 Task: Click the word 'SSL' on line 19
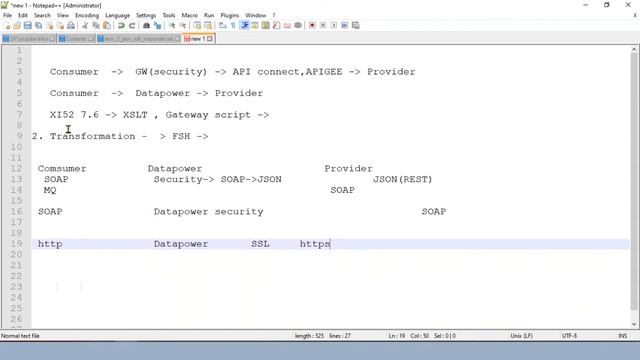click(260, 244)
